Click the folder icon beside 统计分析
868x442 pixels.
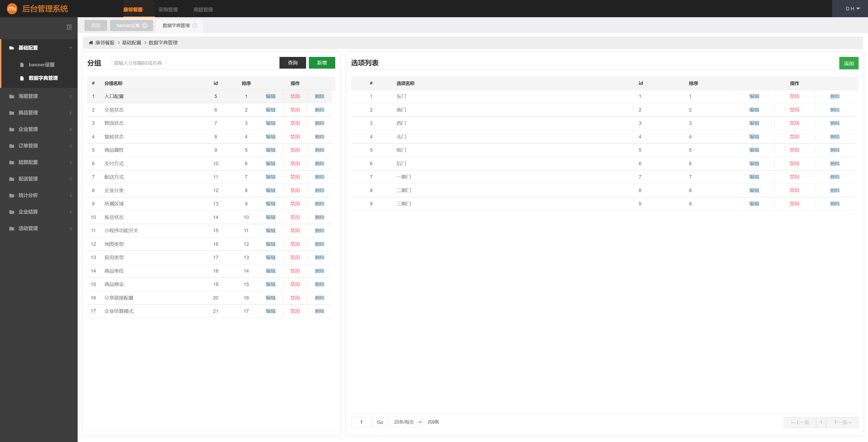pos(11,195)
